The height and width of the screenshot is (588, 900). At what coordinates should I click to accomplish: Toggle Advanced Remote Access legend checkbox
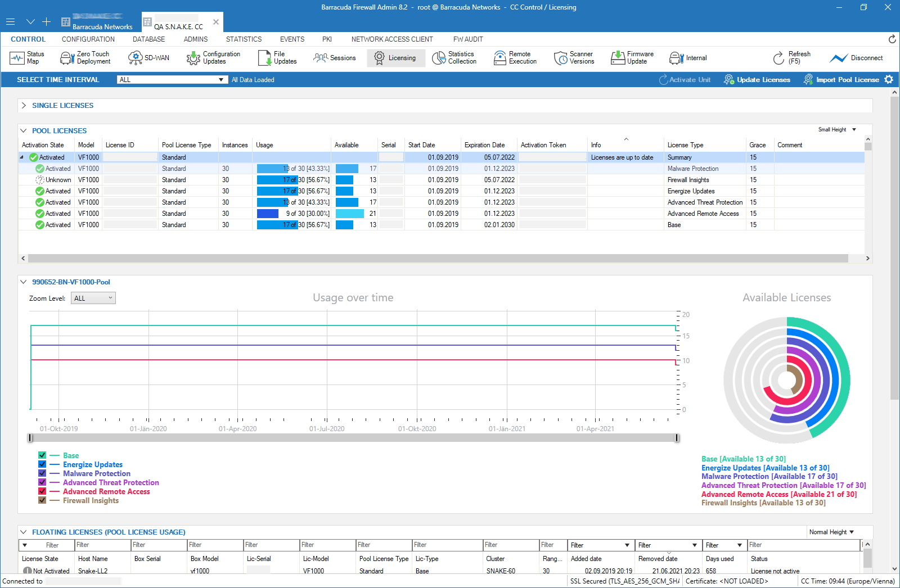(x=42, y=491)
